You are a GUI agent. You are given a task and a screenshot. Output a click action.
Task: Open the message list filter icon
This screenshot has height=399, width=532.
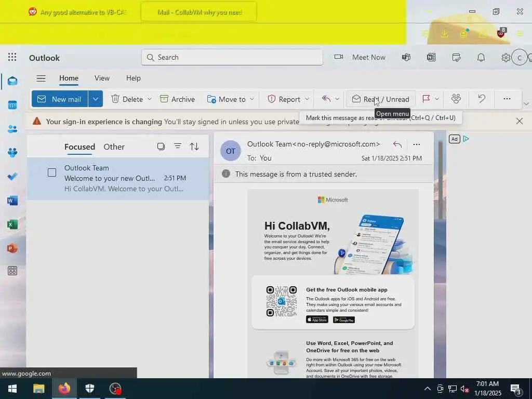click(178, 146)
